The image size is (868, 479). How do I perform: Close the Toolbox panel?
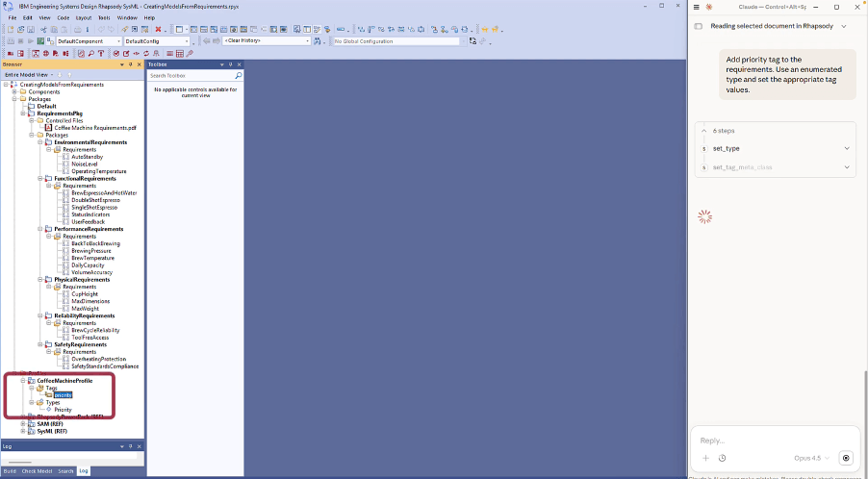(240, 64)
